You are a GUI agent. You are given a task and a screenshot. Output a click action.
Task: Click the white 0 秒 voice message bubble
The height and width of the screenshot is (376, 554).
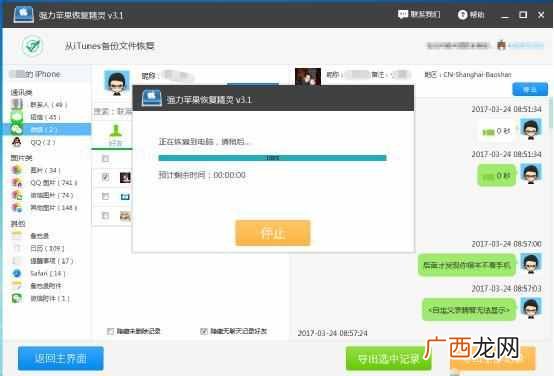(496, 131)
